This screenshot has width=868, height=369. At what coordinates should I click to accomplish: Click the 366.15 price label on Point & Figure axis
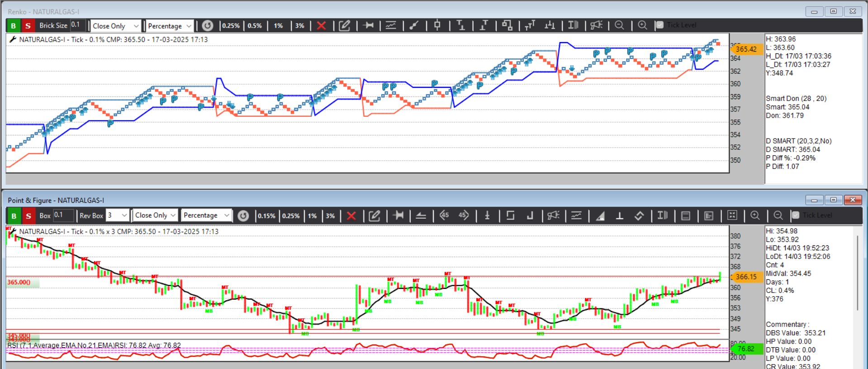click(746, 277)
